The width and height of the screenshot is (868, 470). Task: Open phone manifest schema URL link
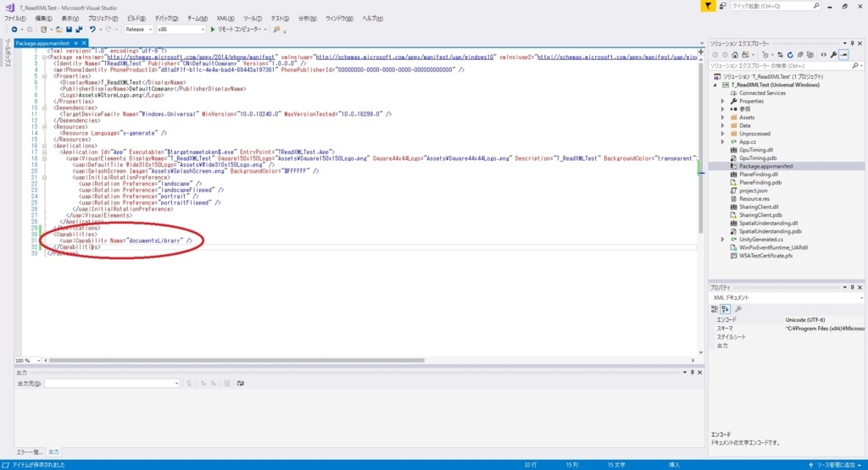(x=191, y=57)
